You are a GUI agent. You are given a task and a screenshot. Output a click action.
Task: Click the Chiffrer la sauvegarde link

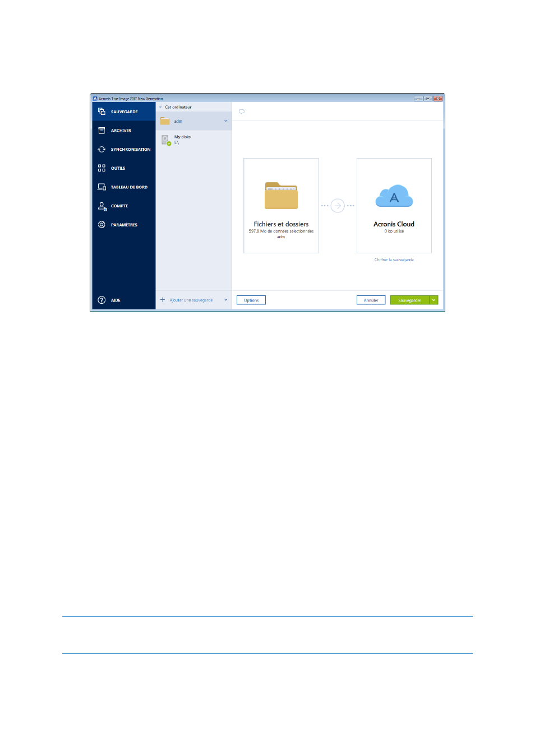(x=394, y=259)
